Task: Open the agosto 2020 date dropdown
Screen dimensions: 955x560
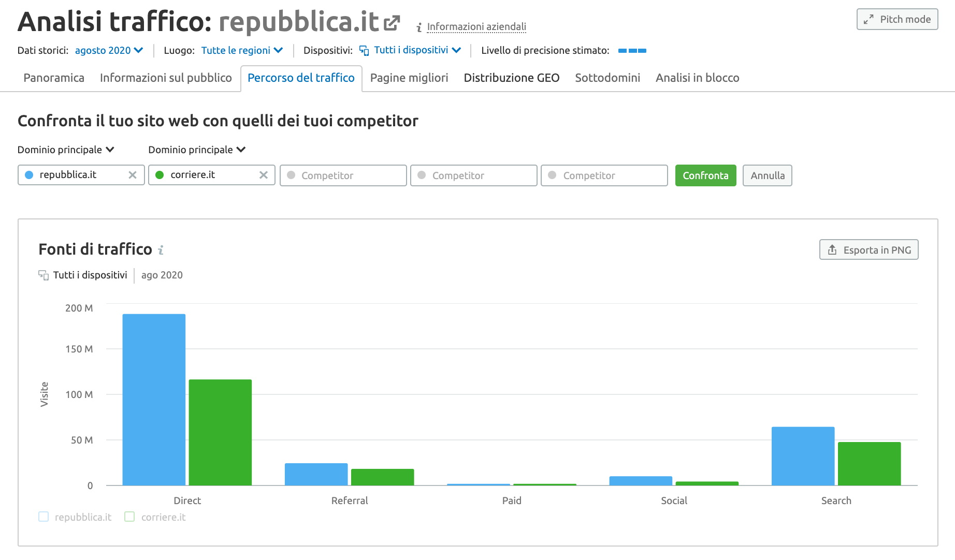Action: [109, 50]
